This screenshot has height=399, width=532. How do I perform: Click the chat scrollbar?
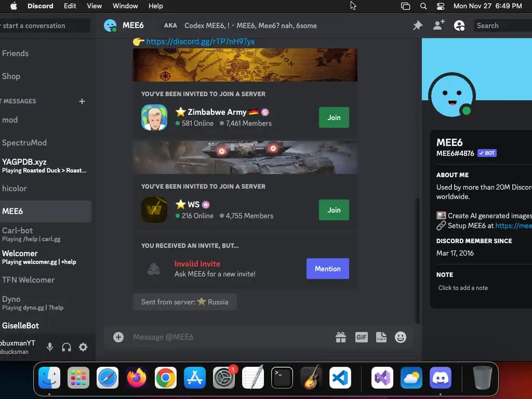(x=418, y=261)
